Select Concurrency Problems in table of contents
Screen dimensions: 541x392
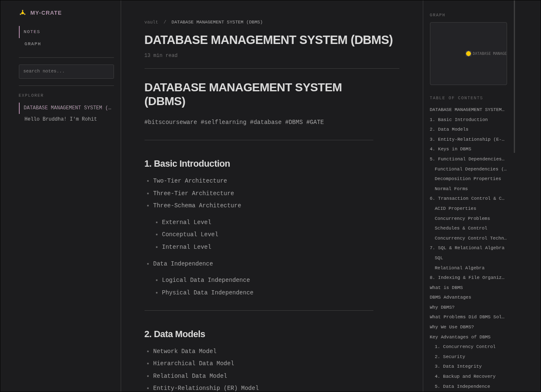tap(462, 219)
